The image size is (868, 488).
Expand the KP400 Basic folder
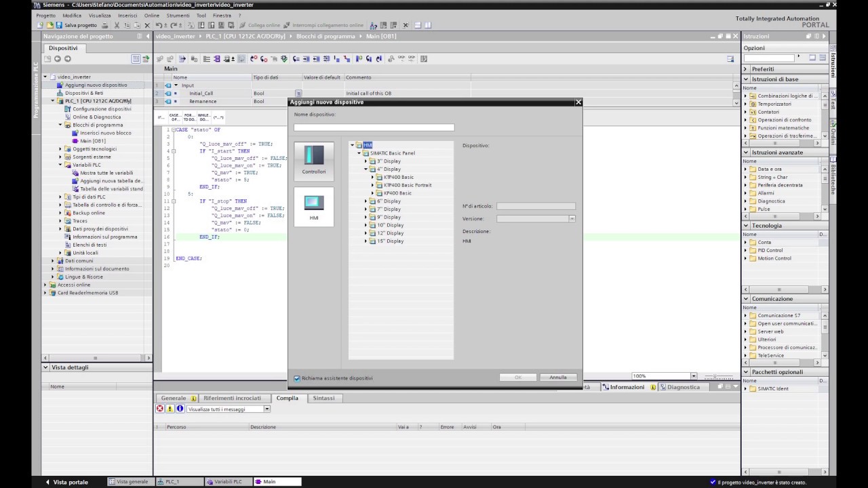[x=373, y=193]
